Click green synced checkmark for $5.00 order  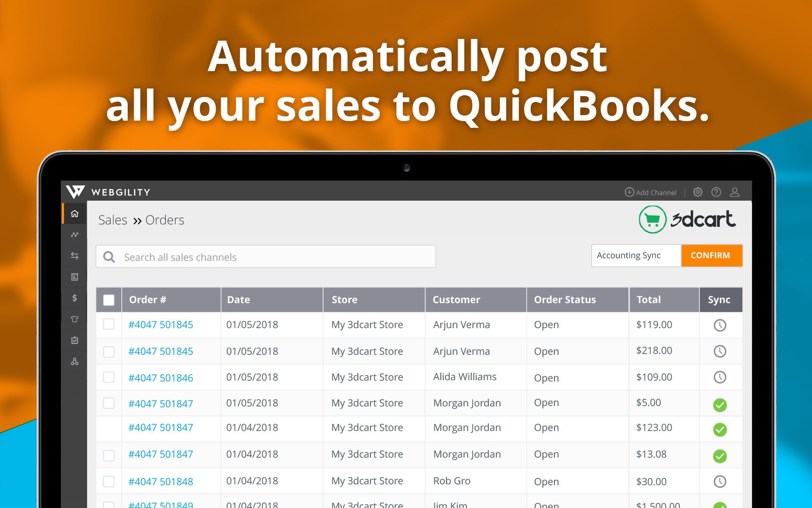[x=720, y=405]
